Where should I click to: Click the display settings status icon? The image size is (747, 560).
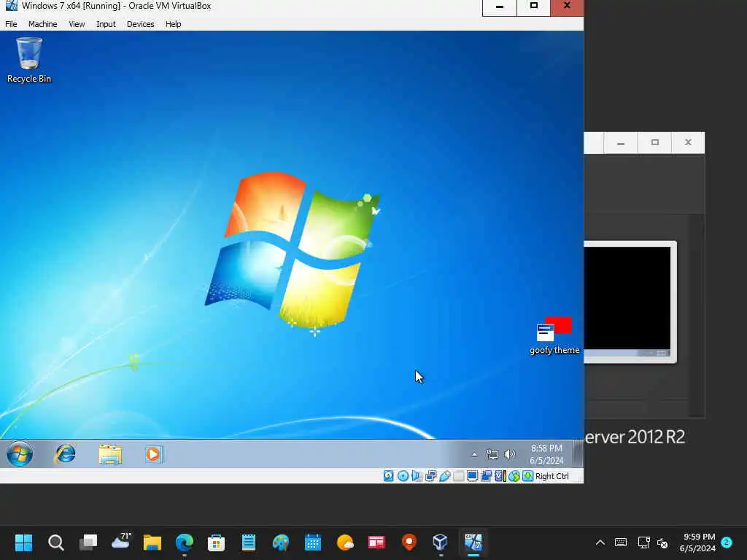(x=472, y=475)
